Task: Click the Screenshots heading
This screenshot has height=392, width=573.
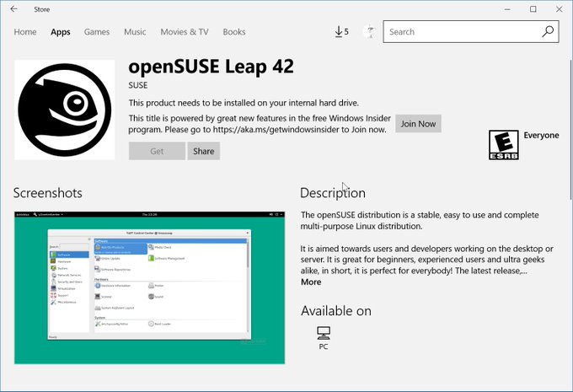Action: (x=47, y=193)
